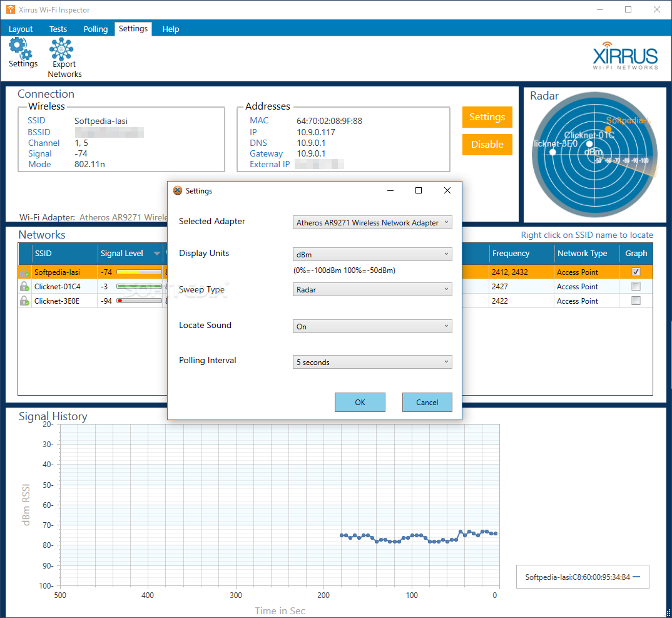Switch to the Settings ribbon tab
Image resolution: width=672 pixels, height=618 pixels.
(x=133, y=29)
